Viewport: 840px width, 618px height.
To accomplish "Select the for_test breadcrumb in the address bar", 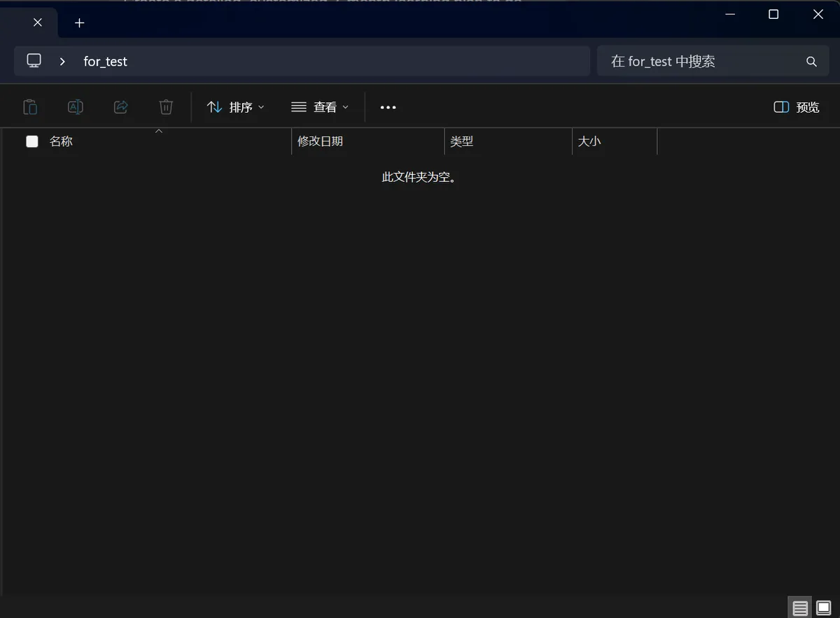I will (105, 61).
